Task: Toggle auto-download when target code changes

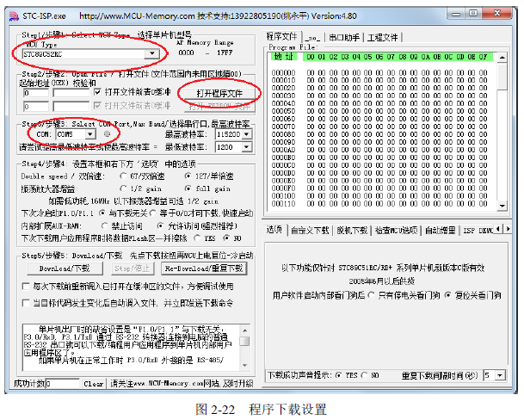Action: pyautogui.click(x=26, y=303)
